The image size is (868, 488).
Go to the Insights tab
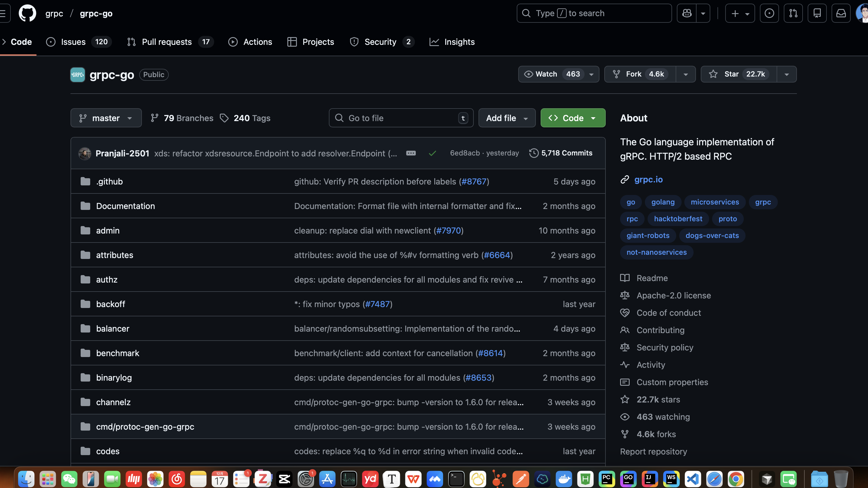459,42
